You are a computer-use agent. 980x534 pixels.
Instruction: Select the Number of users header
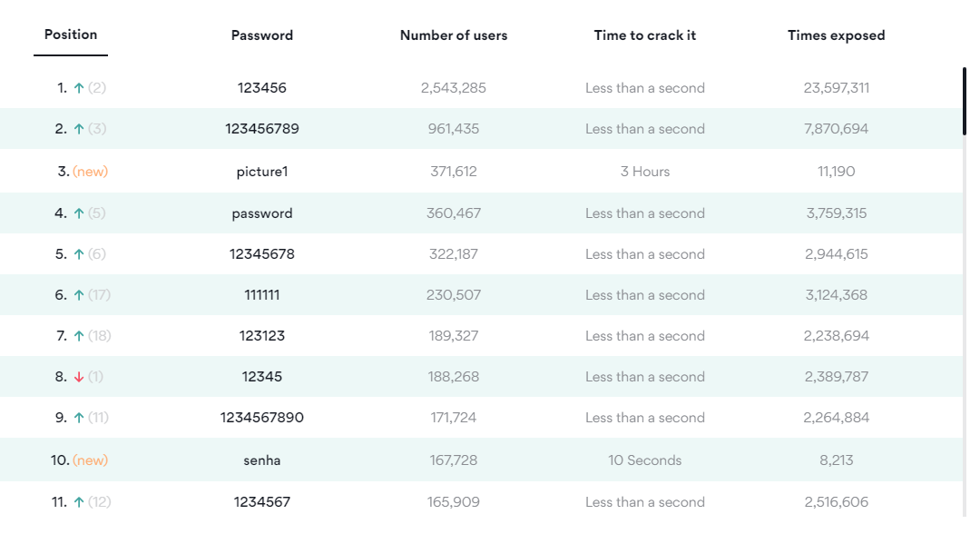[x=454, y=35]
